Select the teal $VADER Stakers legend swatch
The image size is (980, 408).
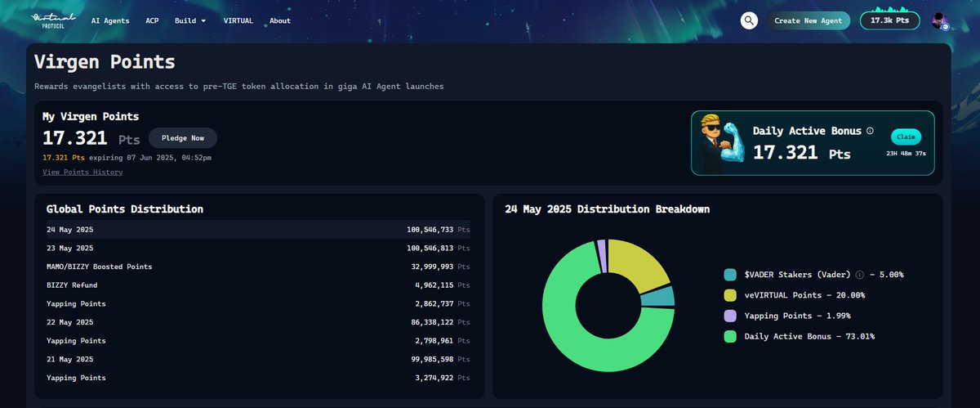(730, 275)
